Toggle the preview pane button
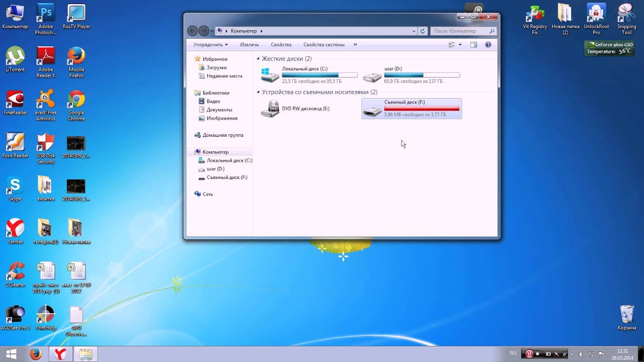The height and width of the screenshot is (362, 644). (x=473, y=45)
